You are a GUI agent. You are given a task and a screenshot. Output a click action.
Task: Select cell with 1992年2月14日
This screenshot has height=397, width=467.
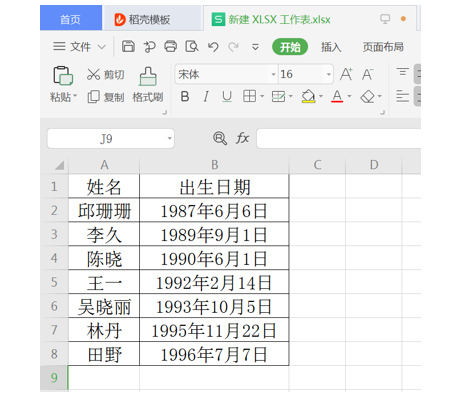pos(214,282)
